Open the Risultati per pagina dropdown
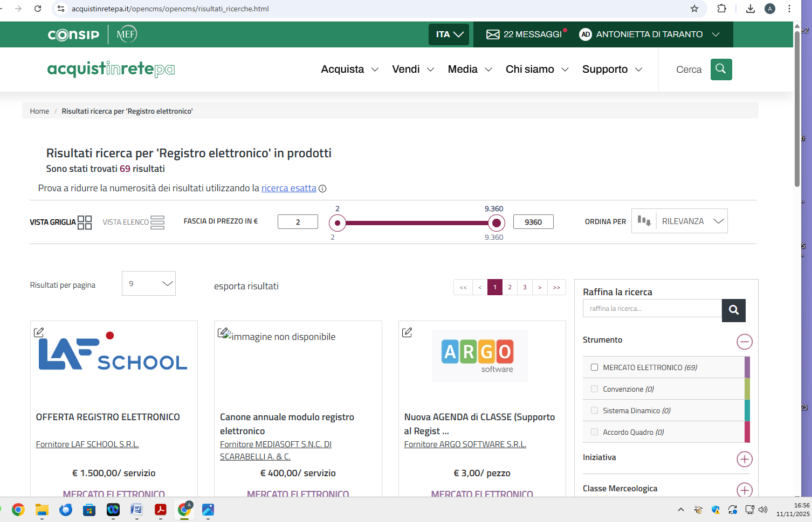 (149, 284)
